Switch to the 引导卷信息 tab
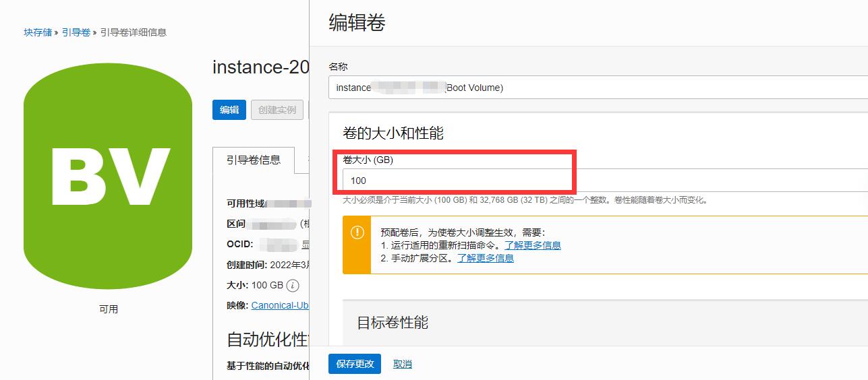The width and height of the screenshot is (868, 380). [254, 160]
